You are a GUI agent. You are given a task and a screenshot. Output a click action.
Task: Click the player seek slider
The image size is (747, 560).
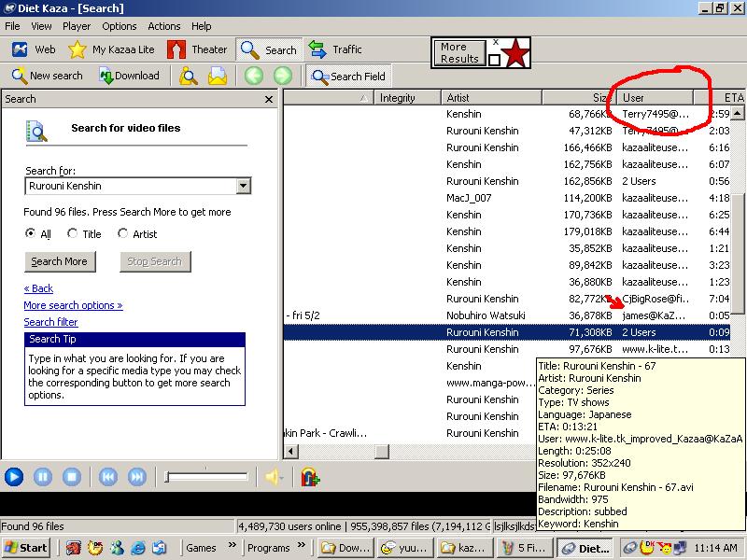pyautogui.click(x=206, y=477)
